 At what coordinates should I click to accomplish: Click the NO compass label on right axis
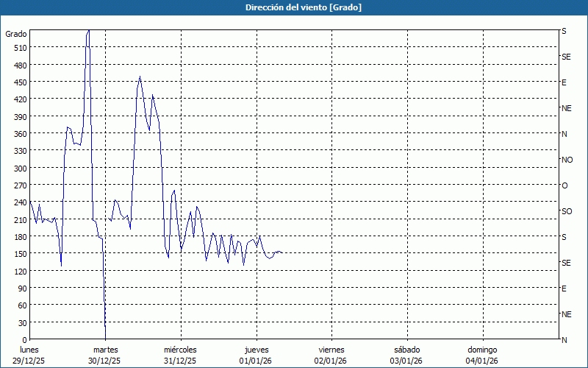click(x=567, y=160)
